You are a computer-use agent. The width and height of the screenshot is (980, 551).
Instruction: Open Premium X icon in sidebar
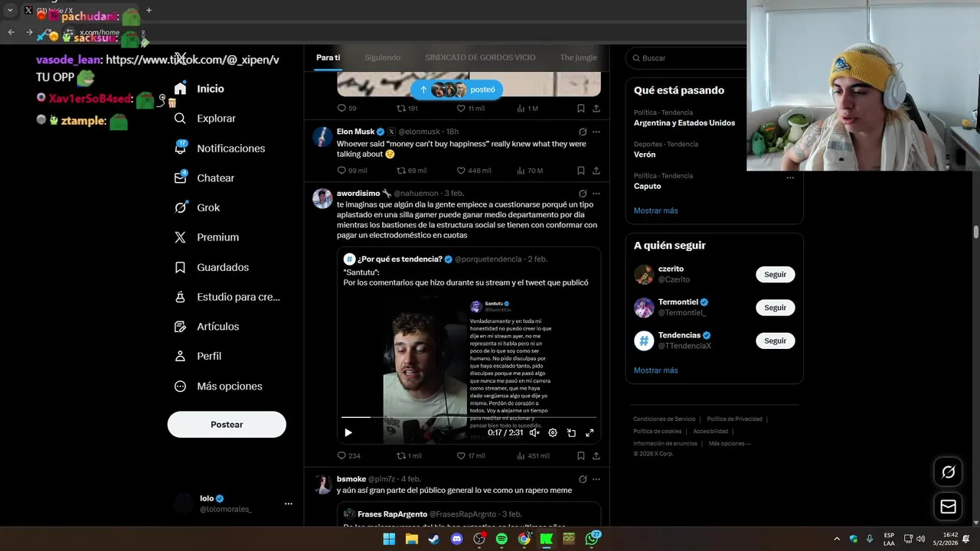pos(181,237)
